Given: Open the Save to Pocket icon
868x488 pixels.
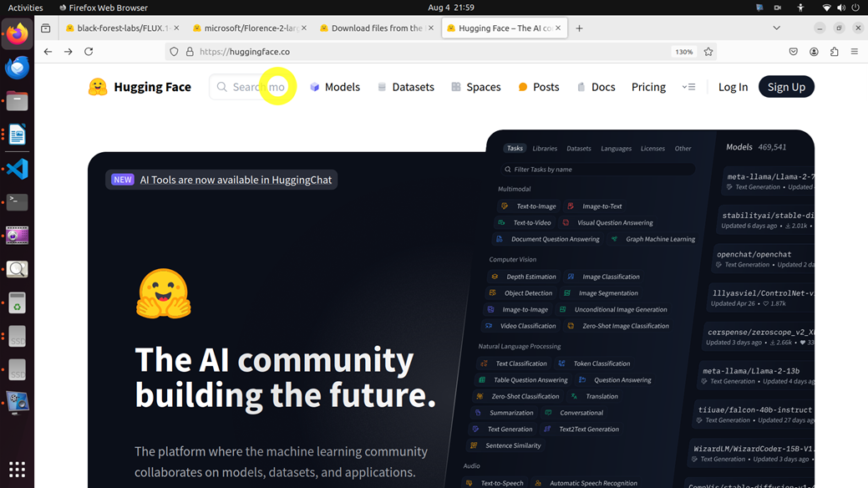Looking at the screenshot, I should pos(794,52).
